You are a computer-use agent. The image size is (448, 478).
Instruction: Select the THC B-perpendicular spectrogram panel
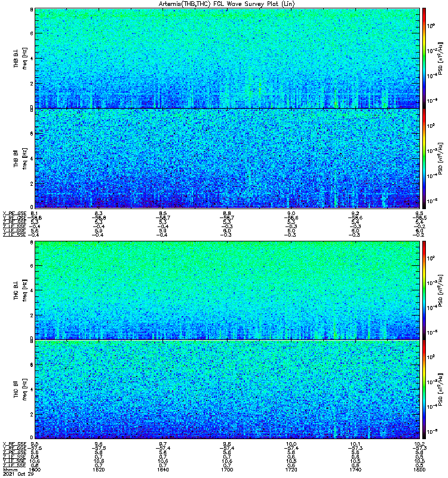(227, 290)
